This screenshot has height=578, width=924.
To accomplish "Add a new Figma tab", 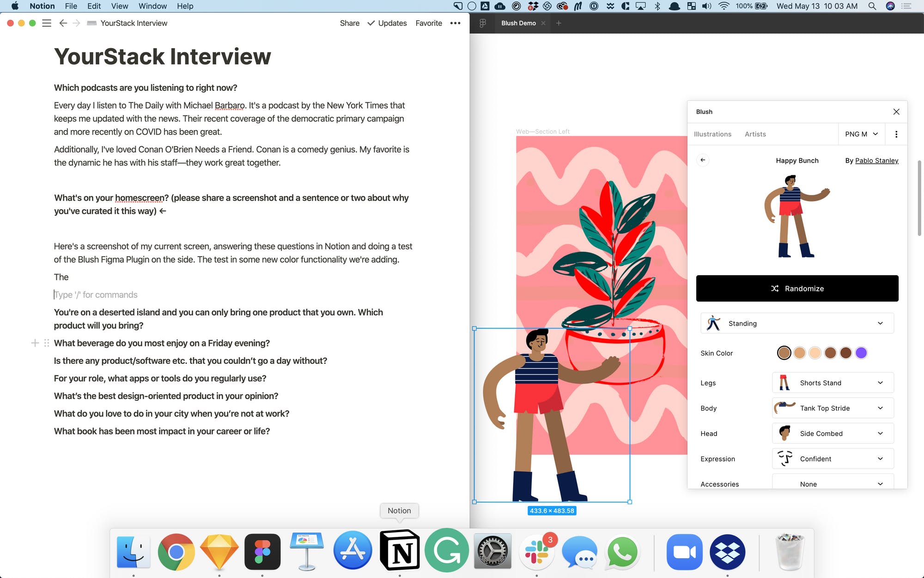I will [559, 23].
